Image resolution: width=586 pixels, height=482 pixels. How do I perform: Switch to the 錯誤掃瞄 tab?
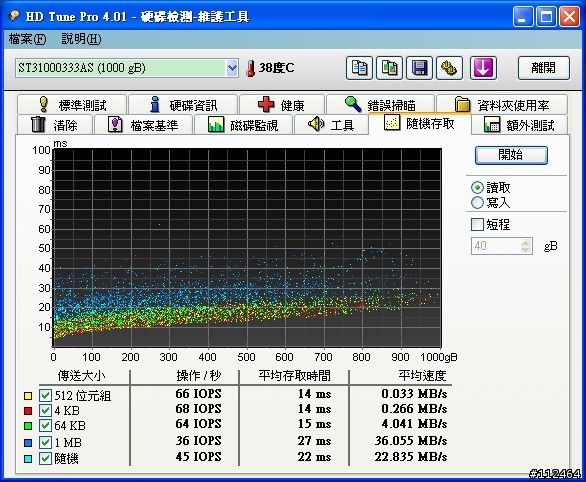pos(380,105)
